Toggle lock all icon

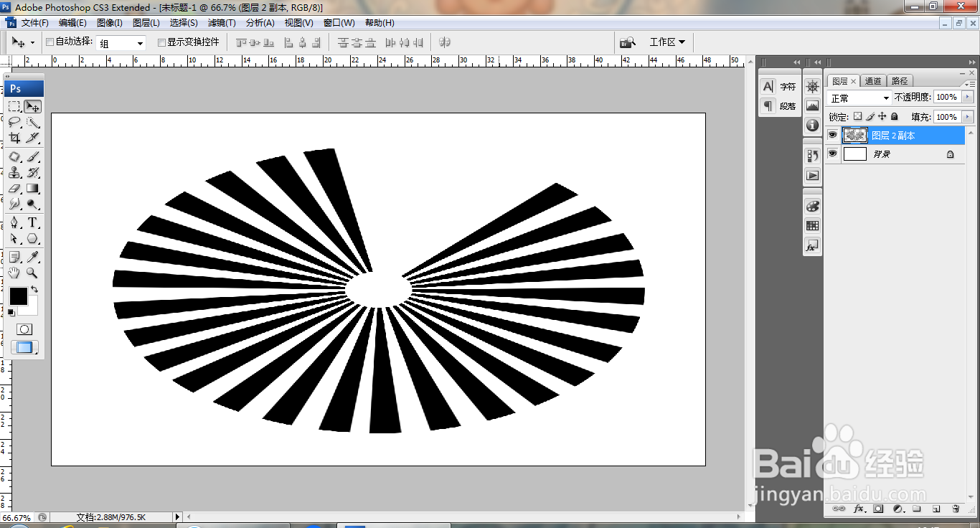pos(894,116)
